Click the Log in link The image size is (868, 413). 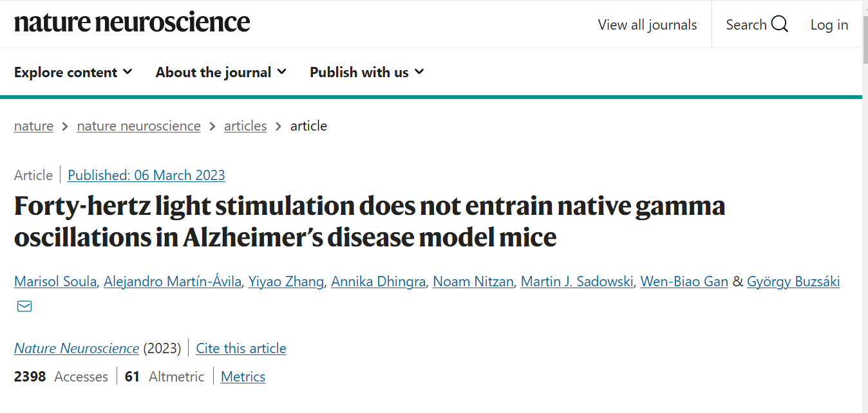pos(829,24)
